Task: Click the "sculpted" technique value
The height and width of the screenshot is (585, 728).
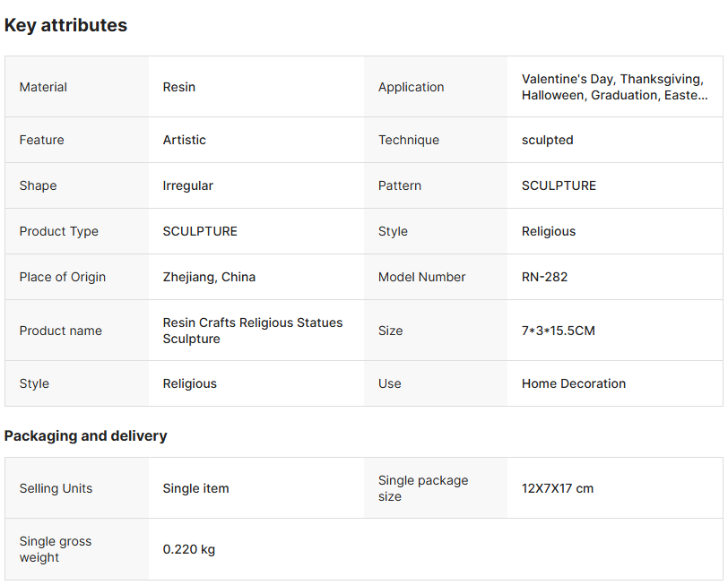Action: click(x=547, y=140)
